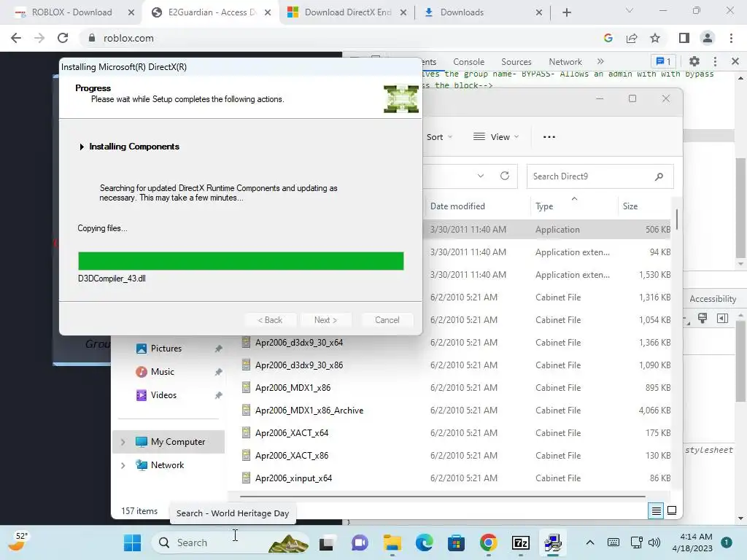Screen dimensions: 747x560
Task: Open the clock showing 4:14 AM
Action: (x=692, y=542)
